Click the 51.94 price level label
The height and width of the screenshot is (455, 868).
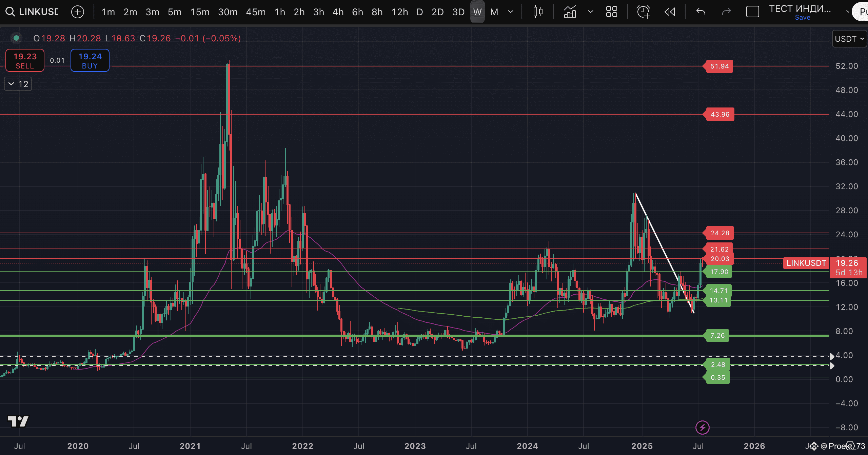tap(718, 66)
